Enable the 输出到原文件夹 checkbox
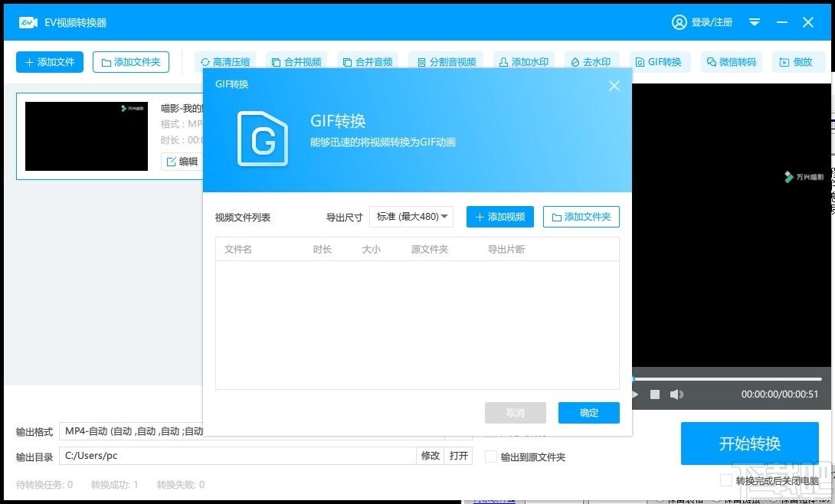Viewport: 835px width, 504px height. tap(491, 457)
